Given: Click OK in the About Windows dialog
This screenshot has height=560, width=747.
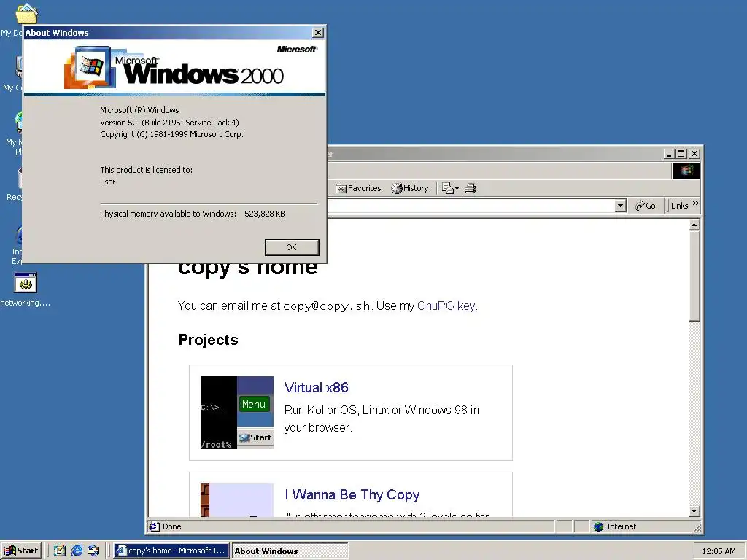Looking at the screenshot, I should click(x=292, y=247).
